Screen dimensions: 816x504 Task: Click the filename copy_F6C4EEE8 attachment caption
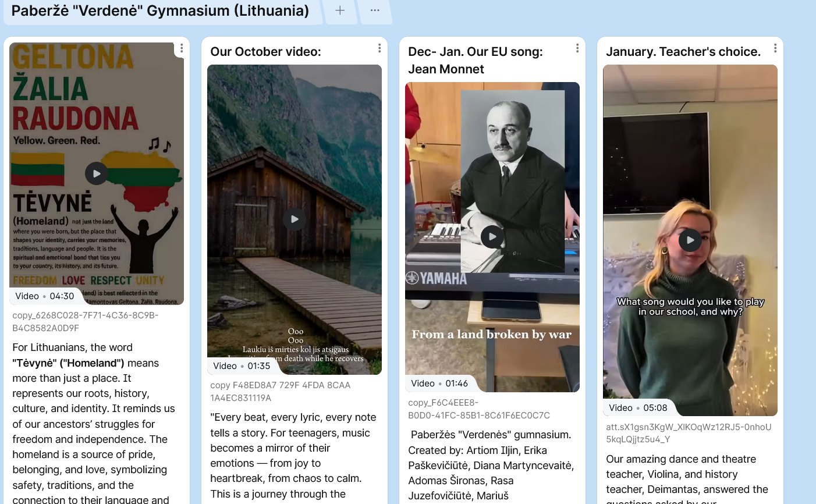click(x=478, y=409)
